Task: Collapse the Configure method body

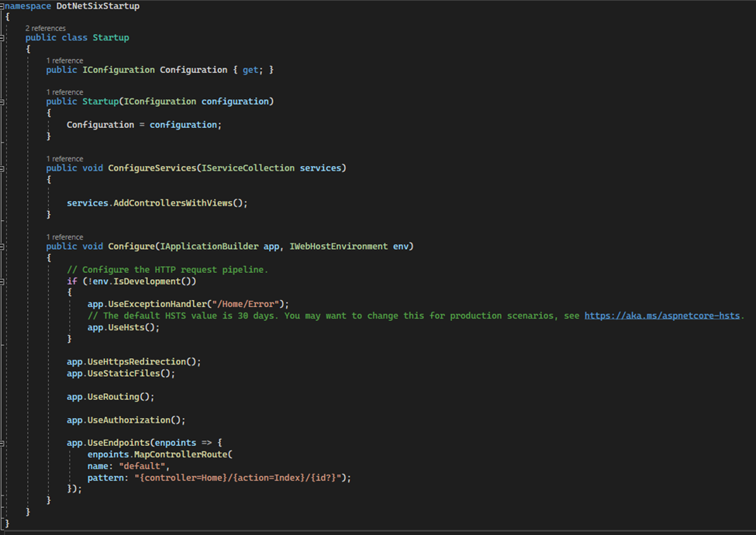Action: (x=2, y=247)
